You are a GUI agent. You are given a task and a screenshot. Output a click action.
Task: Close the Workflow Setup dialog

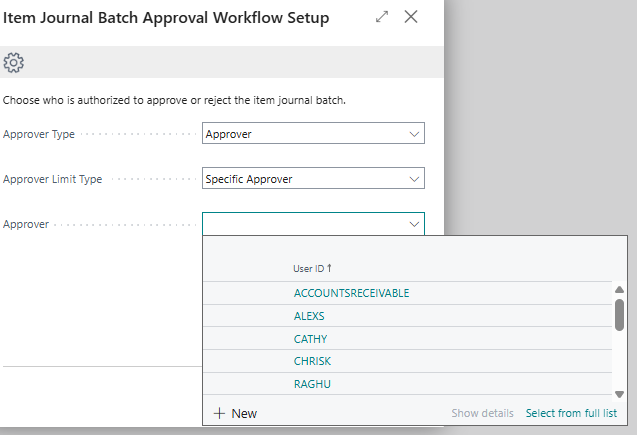coord(411,18)
